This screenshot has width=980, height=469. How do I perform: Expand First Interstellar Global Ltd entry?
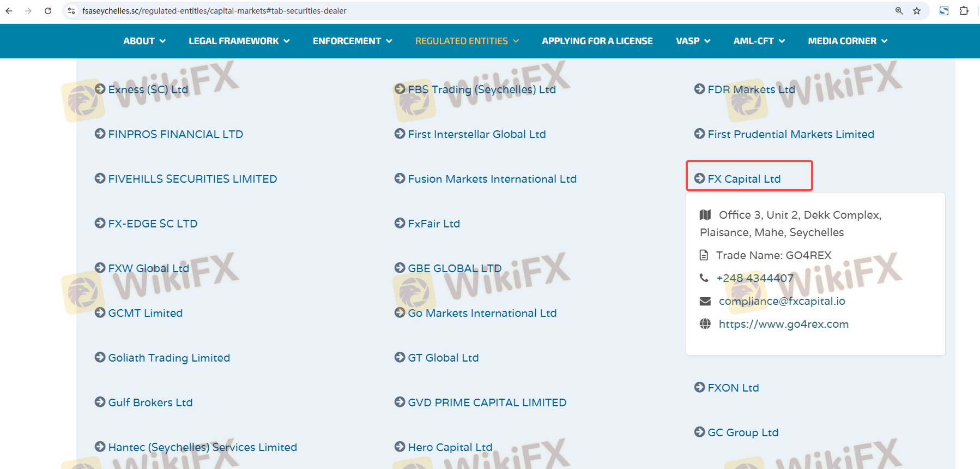point(470,134)
